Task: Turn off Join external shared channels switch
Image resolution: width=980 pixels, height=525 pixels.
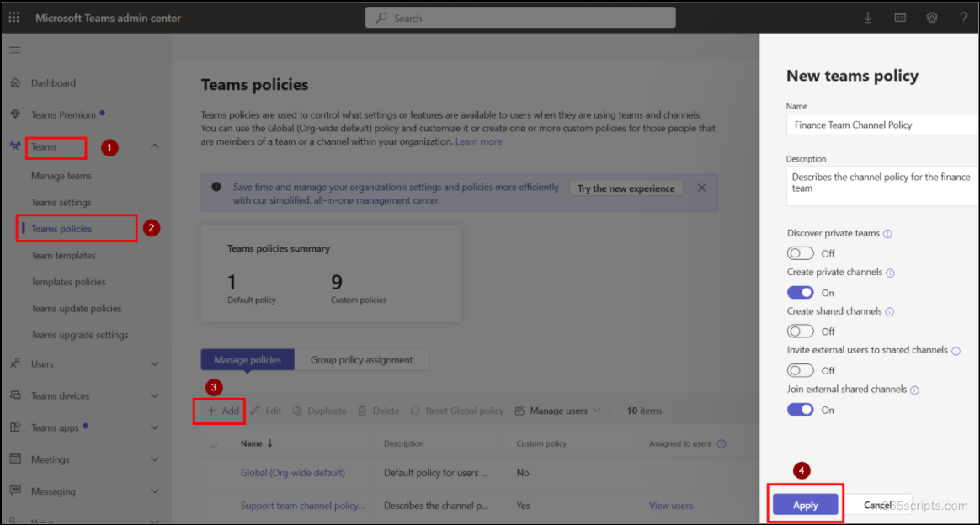Action: [800, 410]
